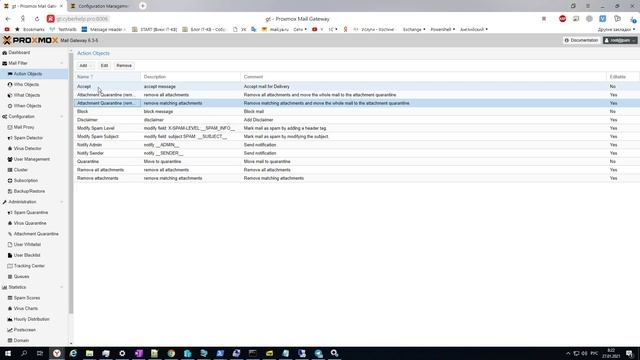Select Who Objects in sidebar

pyautogui.click(x=26, y=84)
